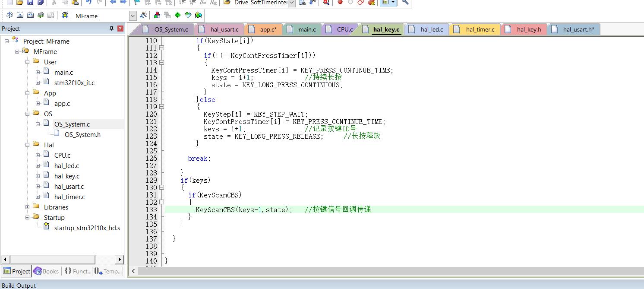Collapse code fold marker at line 111
644x289 pixels.
pyautogui.click(x=161, y=48)
